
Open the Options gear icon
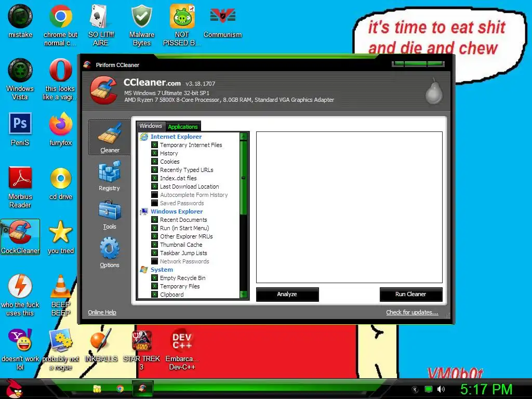(110, 248)
